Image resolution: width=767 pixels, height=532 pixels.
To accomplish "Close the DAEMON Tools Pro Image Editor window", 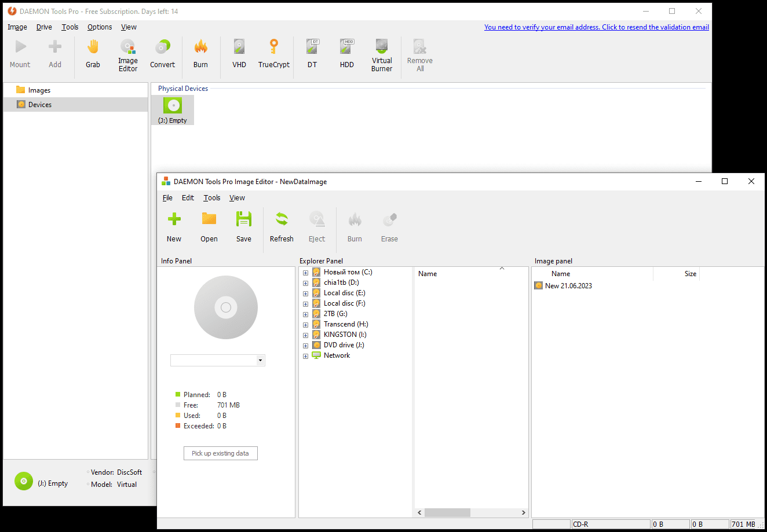I will (751, 181).
